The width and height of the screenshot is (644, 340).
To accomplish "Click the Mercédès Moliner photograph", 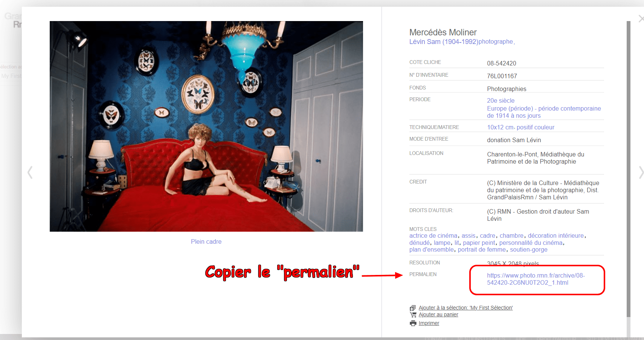I will (206, 126).
